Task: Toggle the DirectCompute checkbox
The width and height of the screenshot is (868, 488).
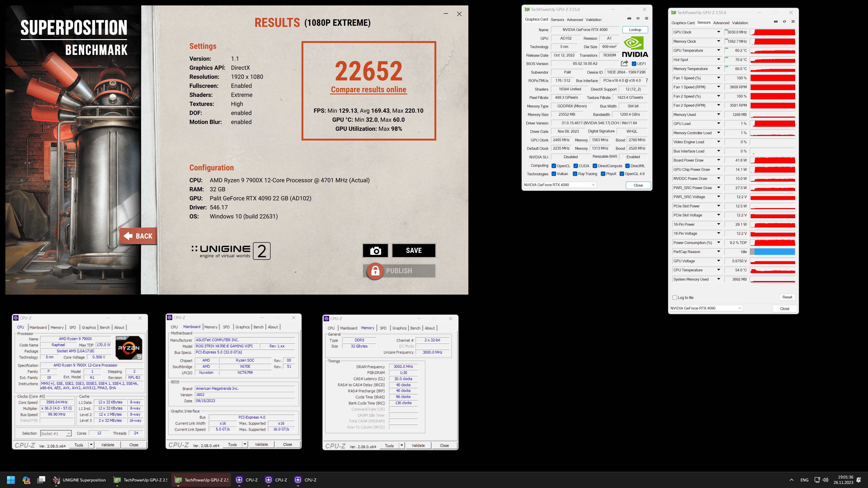Action: (595, 166)
